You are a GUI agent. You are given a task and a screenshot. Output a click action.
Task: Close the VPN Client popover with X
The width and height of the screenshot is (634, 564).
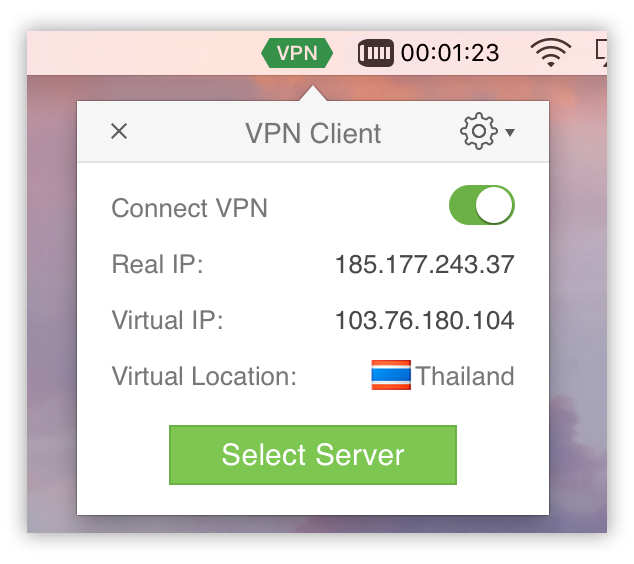(119, 131)
